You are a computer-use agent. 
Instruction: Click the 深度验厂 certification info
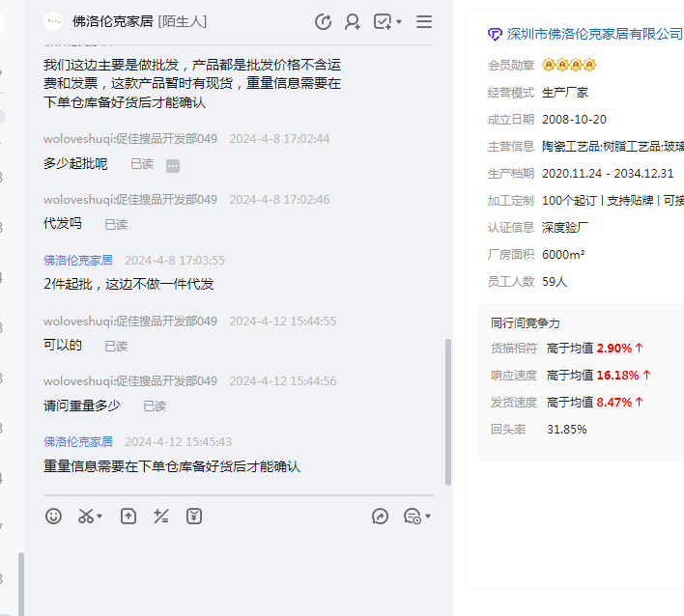pos(565,228)
